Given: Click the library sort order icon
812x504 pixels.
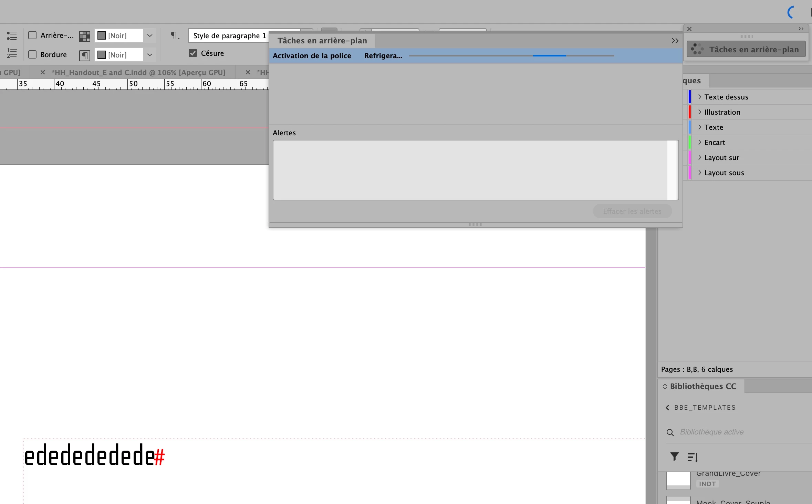Looking at the screenshot, I should [x=693, y=457].
